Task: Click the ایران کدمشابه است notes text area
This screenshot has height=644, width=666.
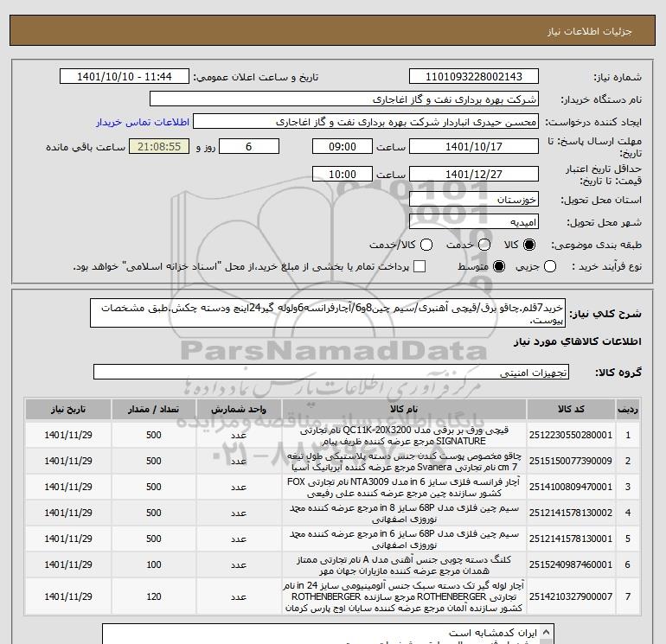Action: 323,634
